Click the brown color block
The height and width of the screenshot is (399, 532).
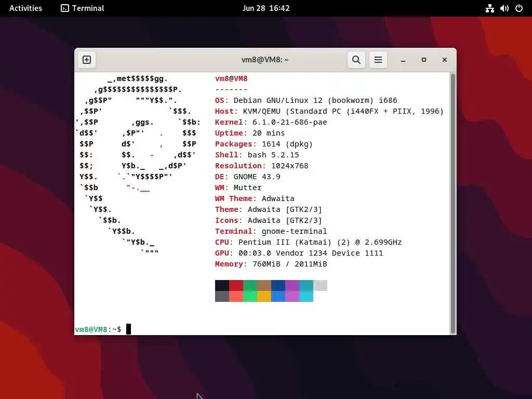(x=264, y=285)
